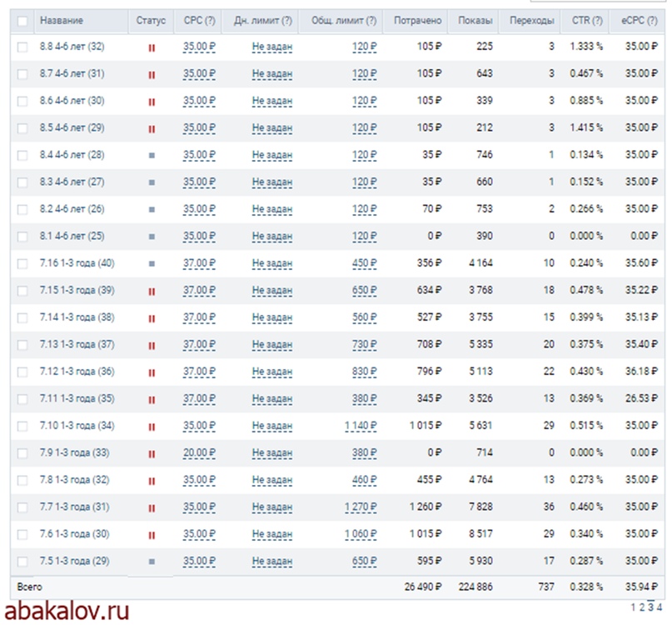The height and width of the screenshot is (625, 672).
Task: Sort by Показы column header
Action: click(x=475, y=20)
